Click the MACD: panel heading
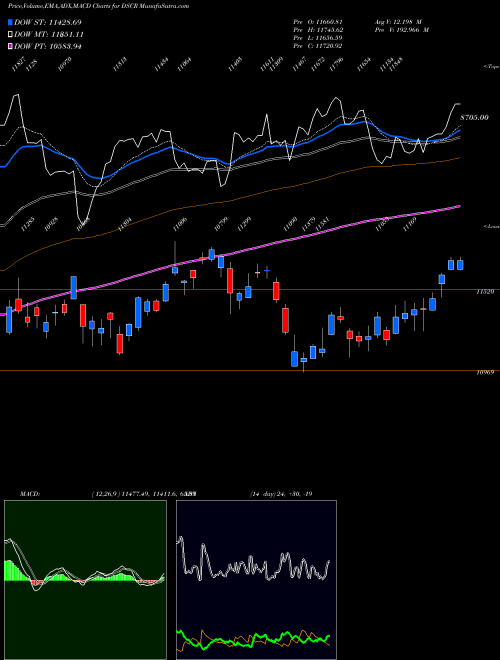 pyautogui.click(x=30, y=494)
